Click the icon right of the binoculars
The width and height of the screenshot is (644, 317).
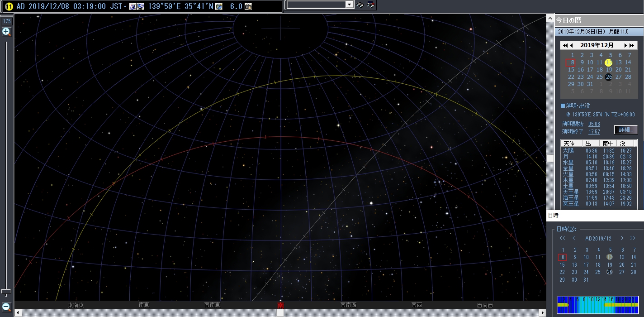(370, 5)
